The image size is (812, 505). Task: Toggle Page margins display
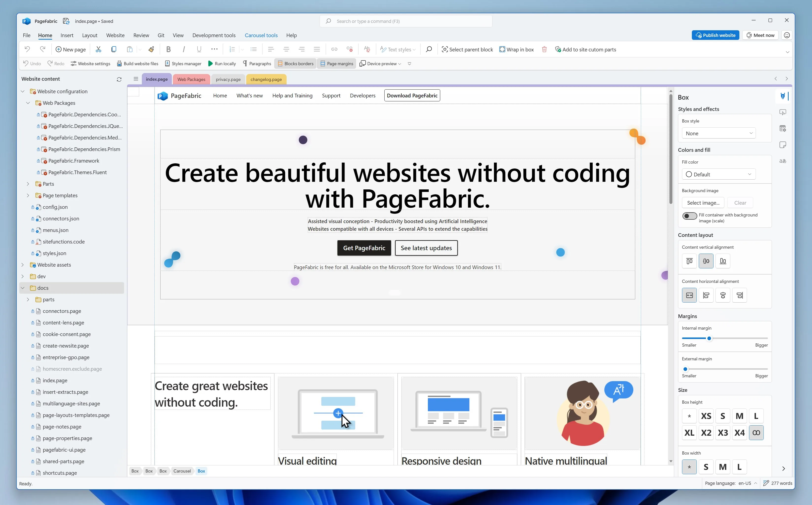point(337,63)
